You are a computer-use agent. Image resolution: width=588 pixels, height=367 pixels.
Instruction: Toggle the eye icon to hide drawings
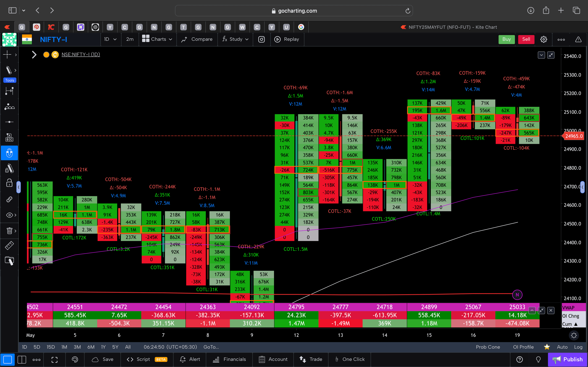(9, 215)
